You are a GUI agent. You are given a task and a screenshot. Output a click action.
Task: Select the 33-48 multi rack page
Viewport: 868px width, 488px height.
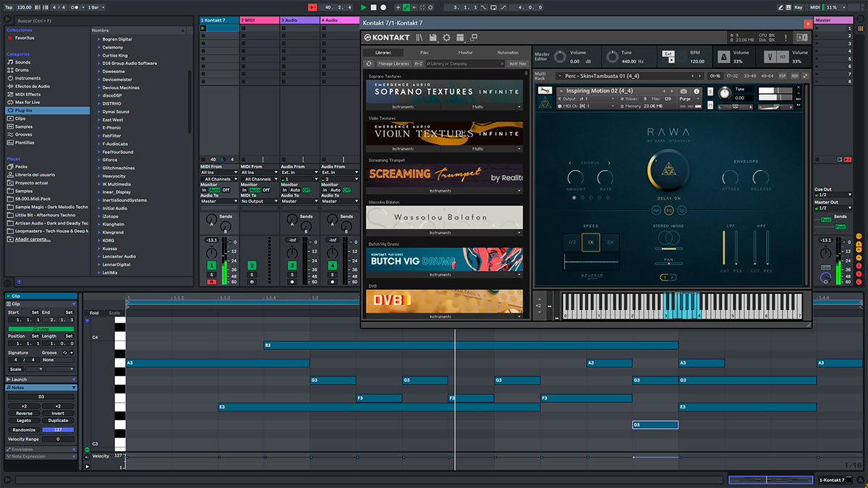coord(750,76)
